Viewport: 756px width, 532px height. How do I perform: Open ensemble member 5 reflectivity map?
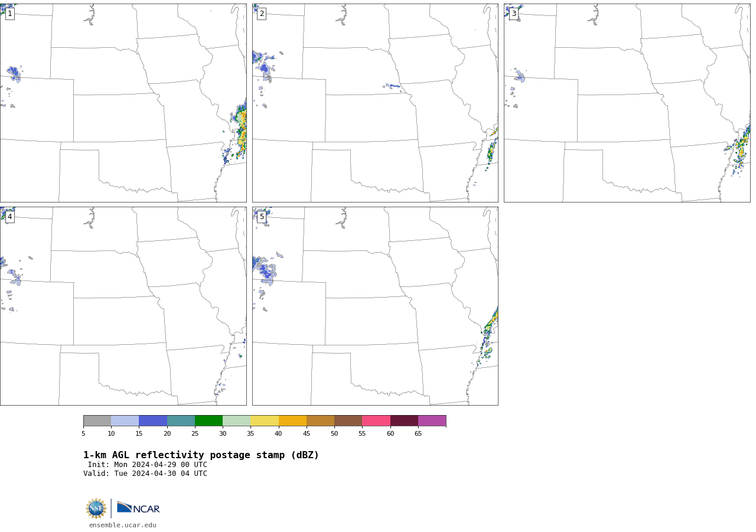(x=375, y=306)
